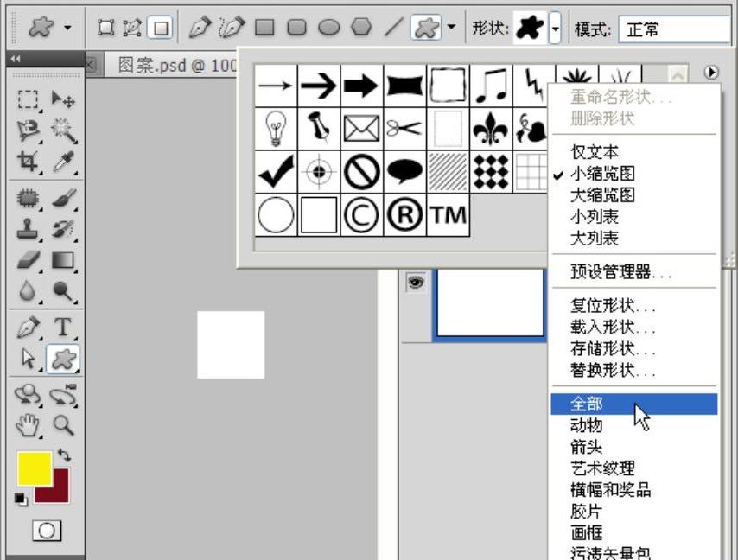Toggle Quick Mask mode button
The height and width of the screenshot is (560, 738).
click(x=47, y=531)
